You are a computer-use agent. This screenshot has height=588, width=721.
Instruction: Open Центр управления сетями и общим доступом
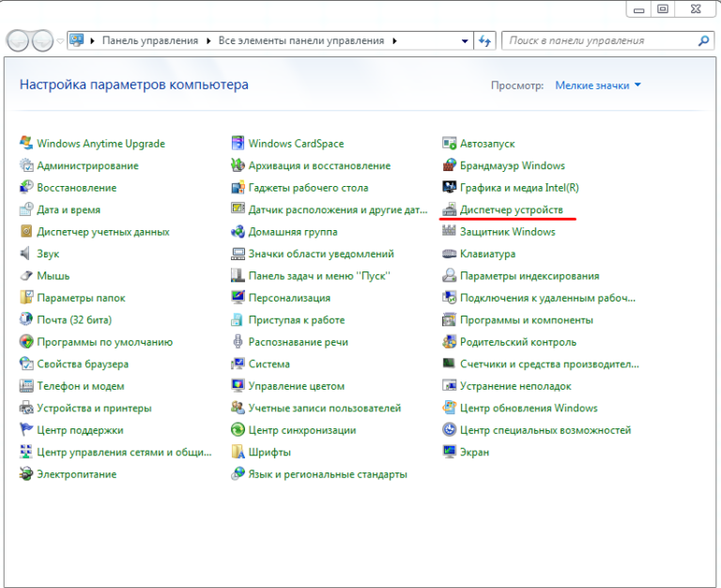click(124, 453)
